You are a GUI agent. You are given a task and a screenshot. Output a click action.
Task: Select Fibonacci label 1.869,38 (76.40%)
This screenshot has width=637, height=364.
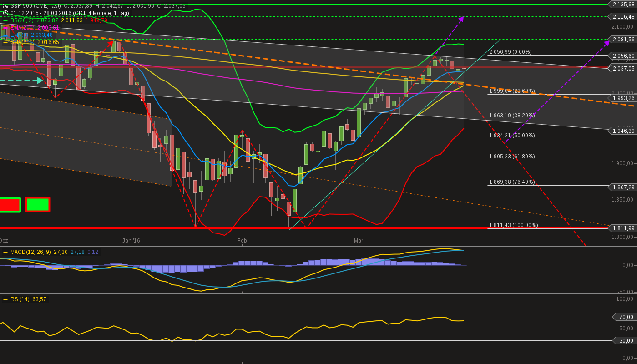tap(512, 182)
